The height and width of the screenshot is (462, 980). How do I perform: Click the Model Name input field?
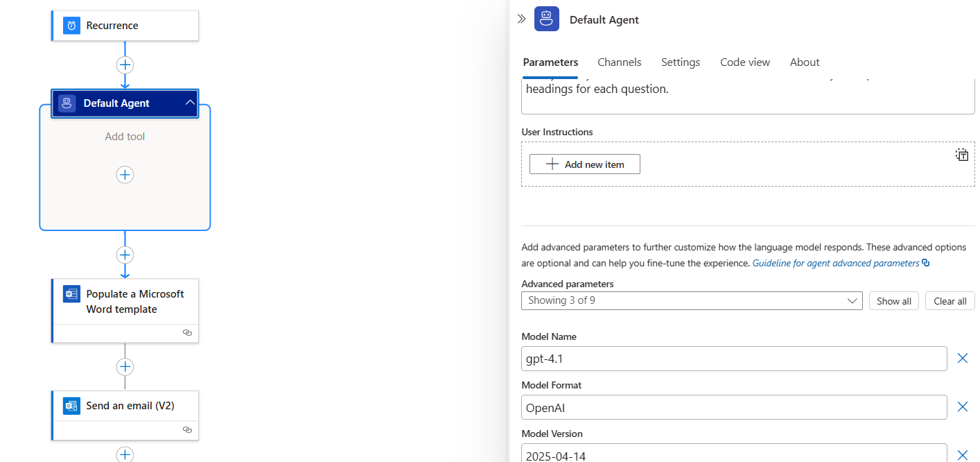click(734, 359)
